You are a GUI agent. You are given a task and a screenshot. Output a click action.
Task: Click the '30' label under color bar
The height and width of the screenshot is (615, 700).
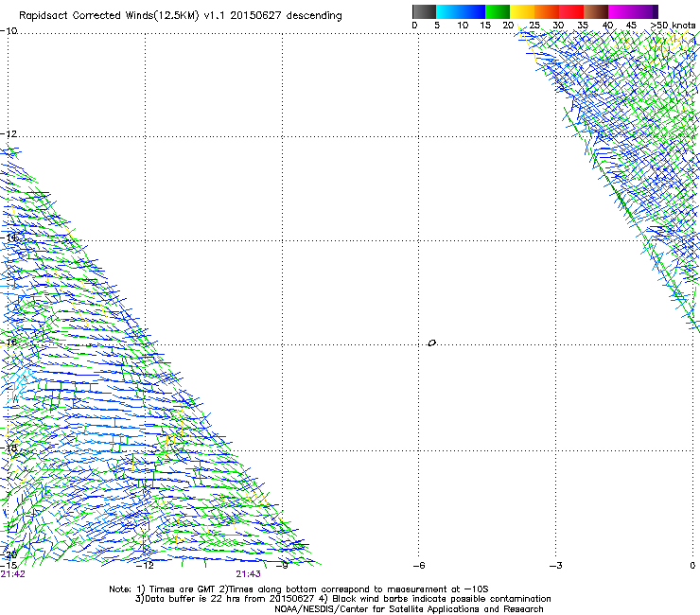tap(558, 25)
